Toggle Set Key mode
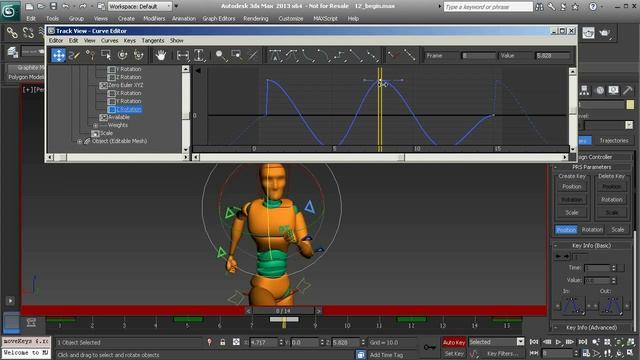This screenshot has height=360, width=640. [x=454, y=353]
